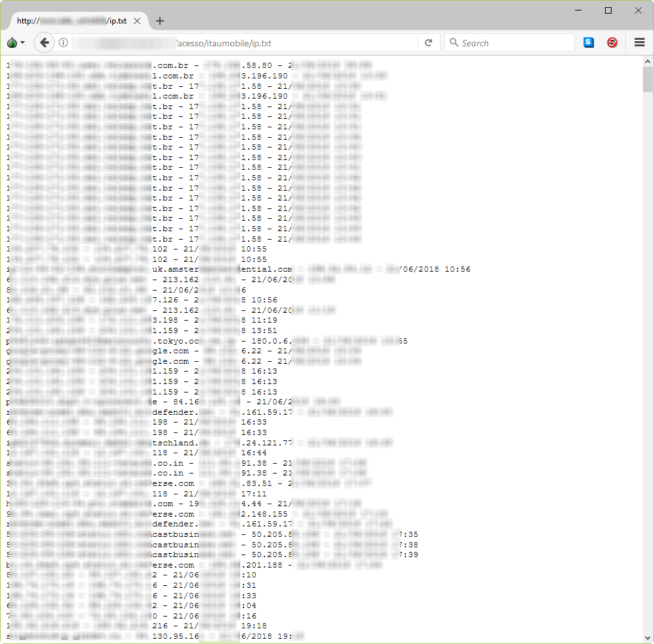Click the "uk.amster" hostname text

pos(175,269)
